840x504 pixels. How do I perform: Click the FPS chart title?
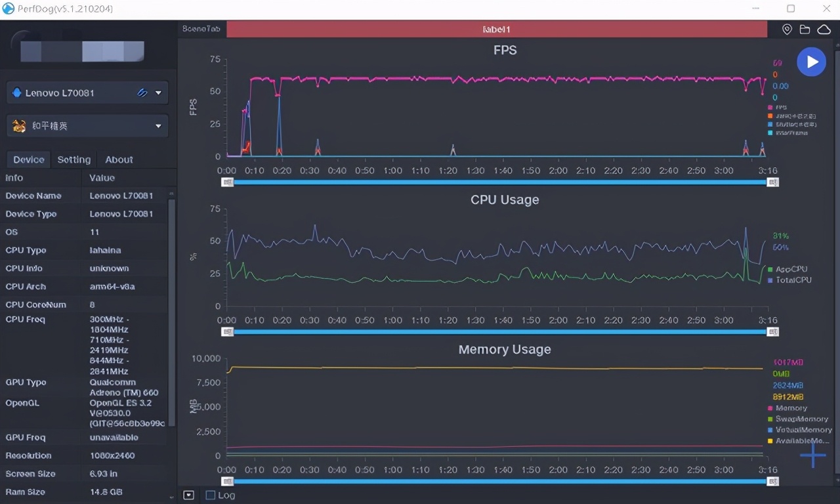(x=505, y=50)
